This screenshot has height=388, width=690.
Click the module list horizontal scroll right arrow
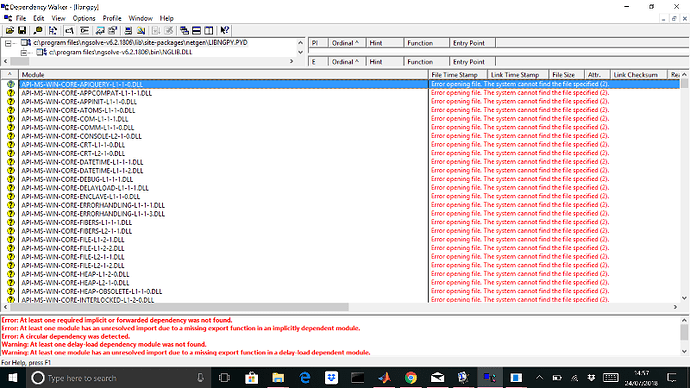(675, 307)
